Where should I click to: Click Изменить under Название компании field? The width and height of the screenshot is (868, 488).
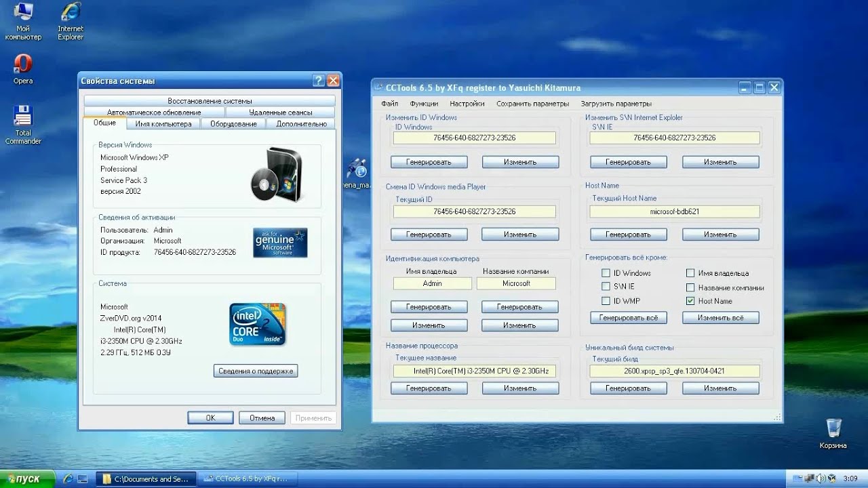(x=519, y=325)
